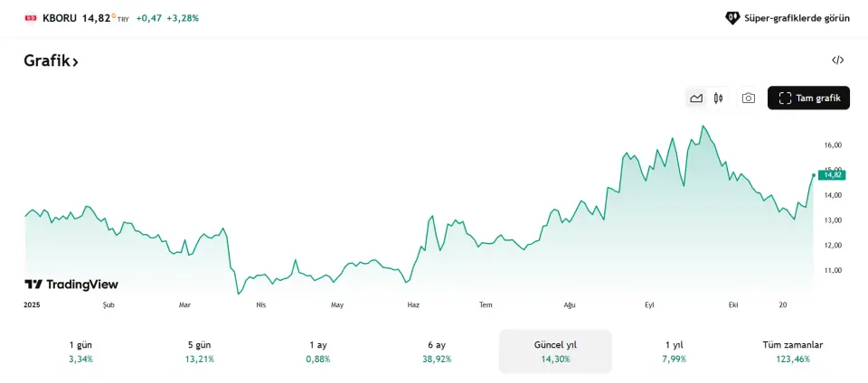Image resolution: width=868 pixels, height=383 pixels.
Task: Expand the Grafik section heading chevron
Action: [x=76, y=62]
